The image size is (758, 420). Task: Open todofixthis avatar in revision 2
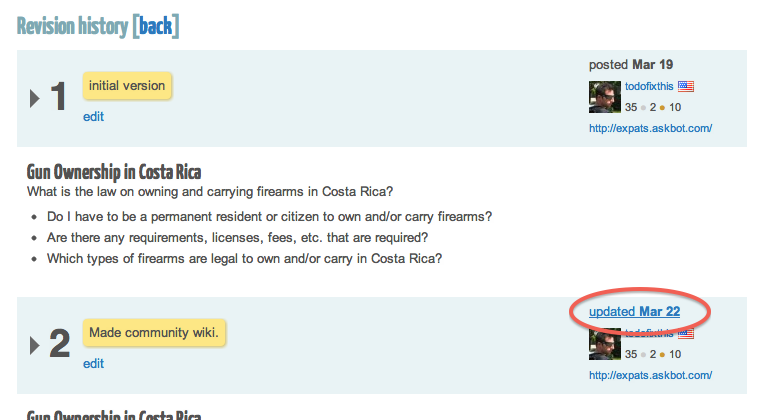(x=604, y=344)
